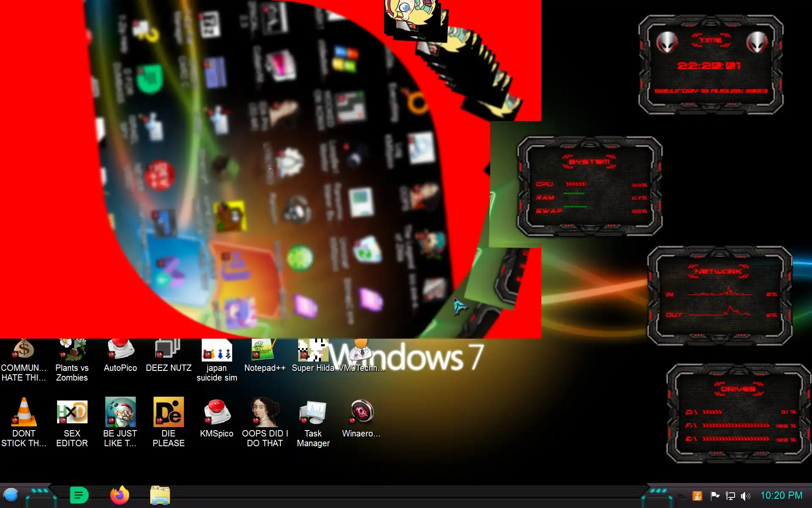This screenshot has width=812, height=508.
Task: Click the orange Java tray icon
Action: [697, 496]
